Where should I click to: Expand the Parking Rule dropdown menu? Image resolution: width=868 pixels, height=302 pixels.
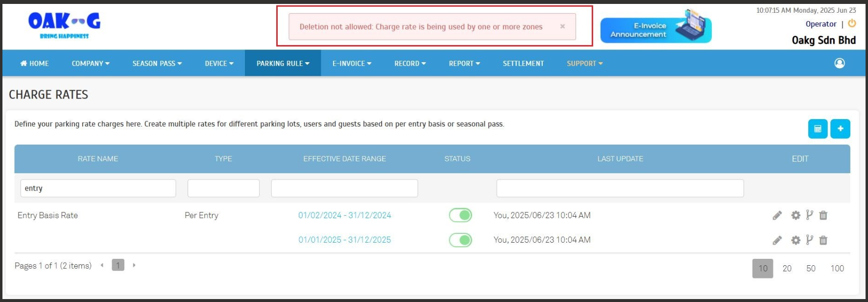coord(283,63)
